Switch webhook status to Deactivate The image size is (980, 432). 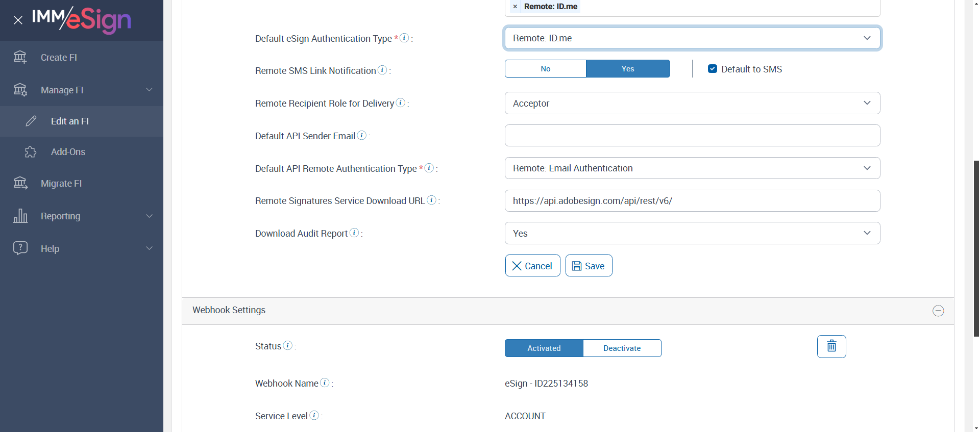click(x=622, y=348)
